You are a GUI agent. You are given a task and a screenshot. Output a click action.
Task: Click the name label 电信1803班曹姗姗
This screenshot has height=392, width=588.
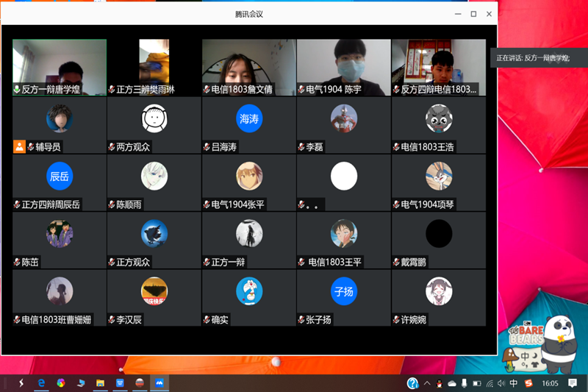[57, 320]
